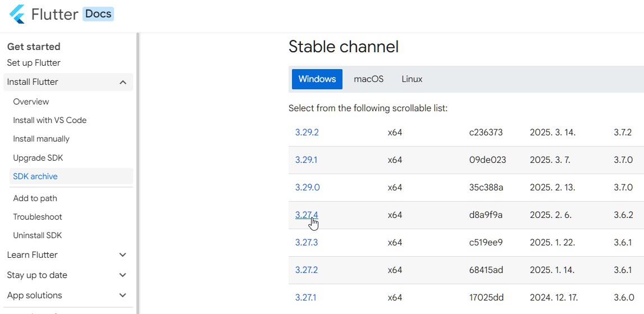Image resolution: width=644 pixels, height=314 pixels.
Task: Download Flutter version 3.29.2
Action: tap(307, 133)
